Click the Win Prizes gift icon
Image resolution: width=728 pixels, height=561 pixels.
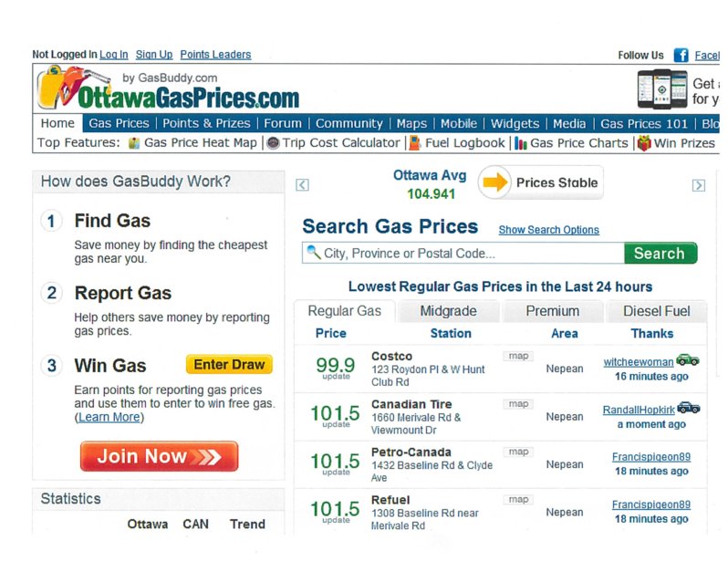[644, 143]
